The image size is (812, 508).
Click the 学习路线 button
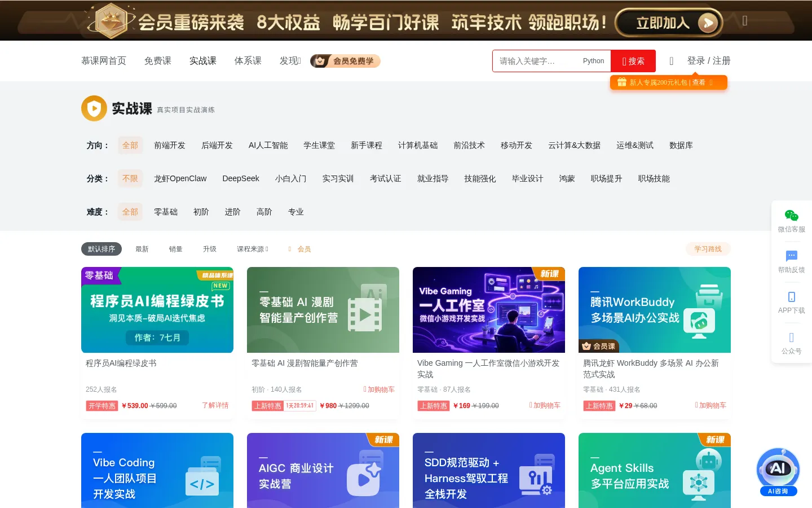click(x=708, y=249)
